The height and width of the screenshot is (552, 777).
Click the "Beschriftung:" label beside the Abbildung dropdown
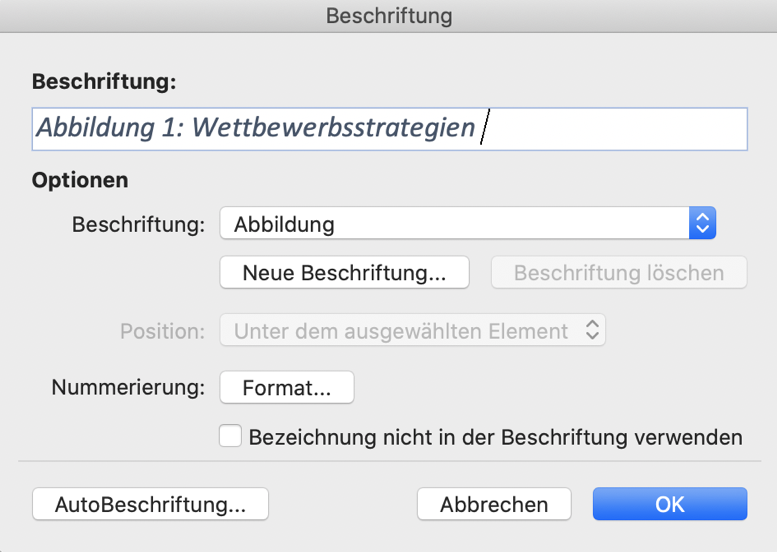point(139,224)
